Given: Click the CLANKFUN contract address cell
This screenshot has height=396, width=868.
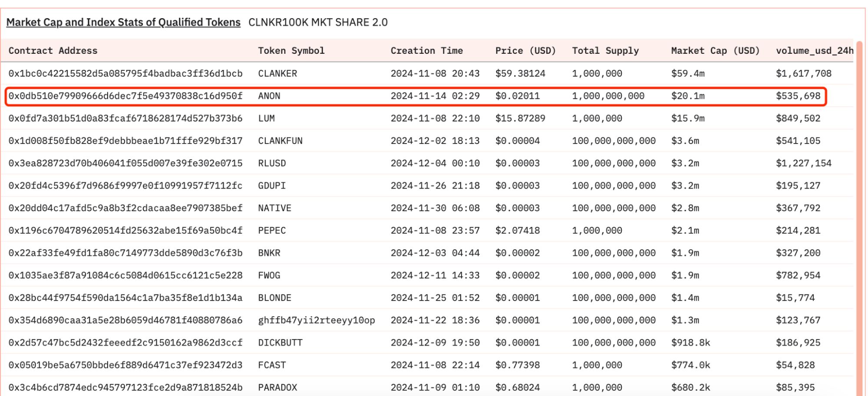Looking at the screenshot, I should click(x=125, y=141).
